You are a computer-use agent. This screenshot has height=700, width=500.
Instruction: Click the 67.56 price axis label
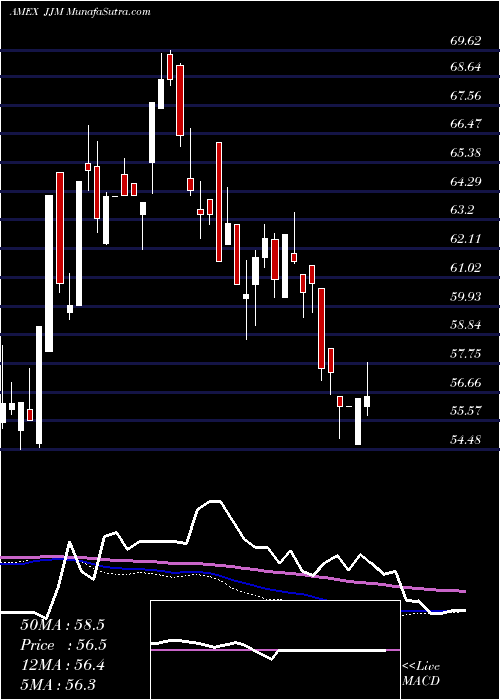466,96
